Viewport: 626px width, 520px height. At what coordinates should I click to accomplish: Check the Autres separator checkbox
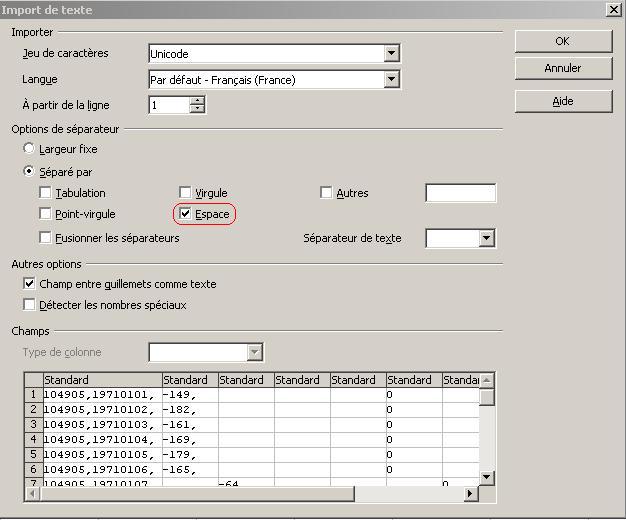coord(326,193)
